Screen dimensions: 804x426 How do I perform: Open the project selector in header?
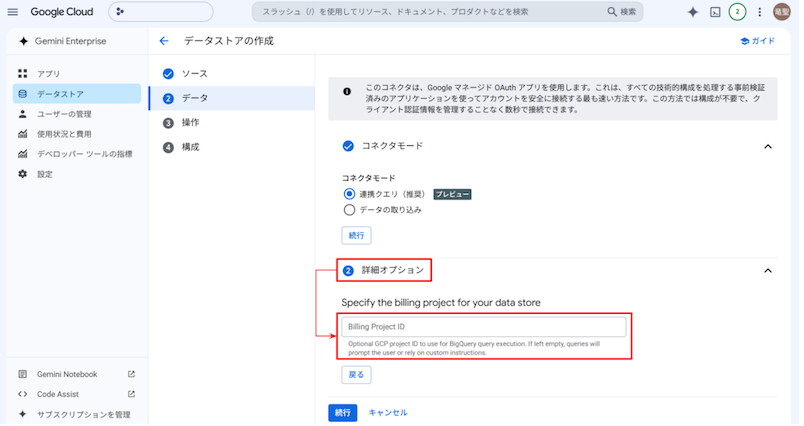click(160, 12)
